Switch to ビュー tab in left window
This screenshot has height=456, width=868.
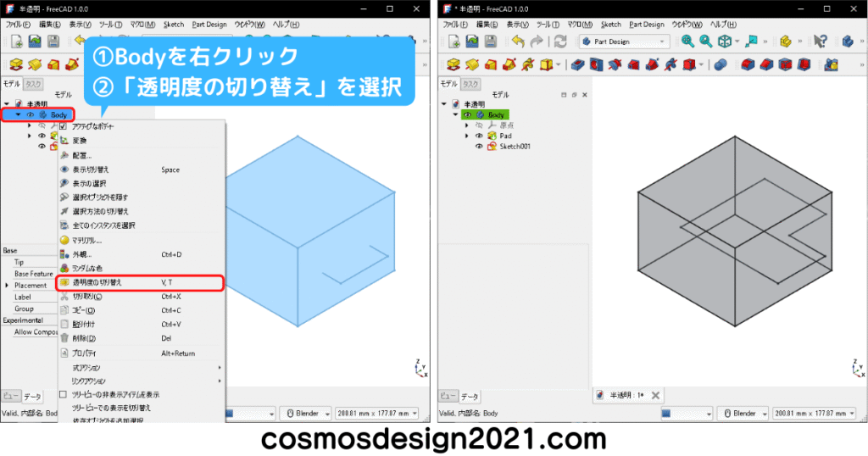(x=10, y=396)
